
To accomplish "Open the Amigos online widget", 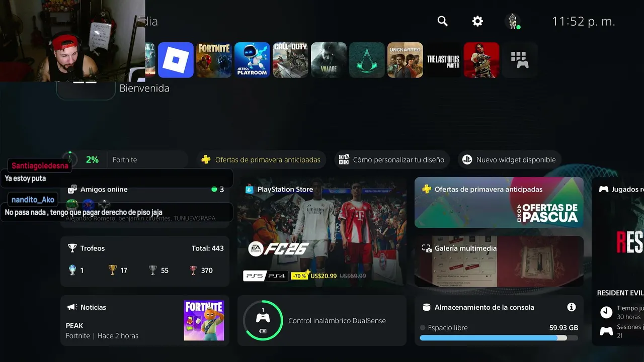I will 145,203.
